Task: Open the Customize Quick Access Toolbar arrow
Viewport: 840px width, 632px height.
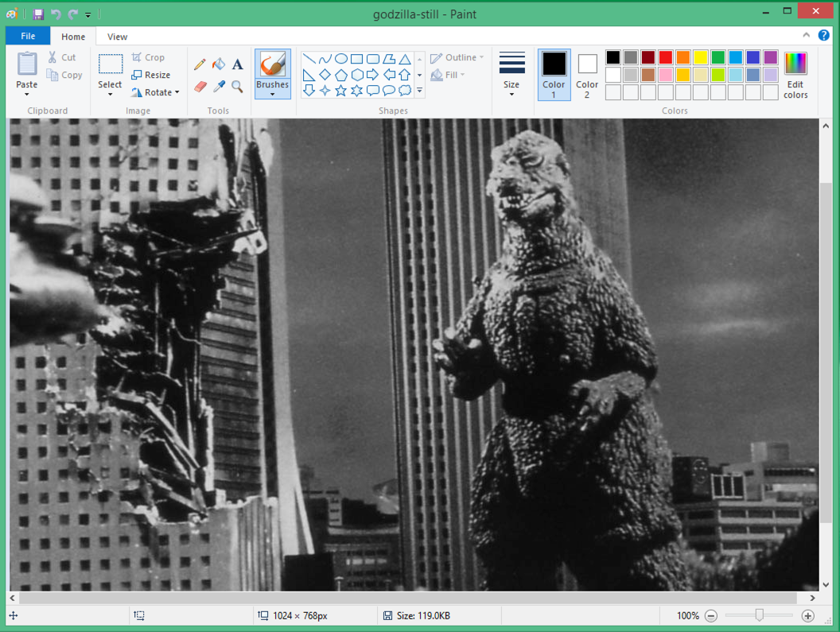Action: point(87,15)
